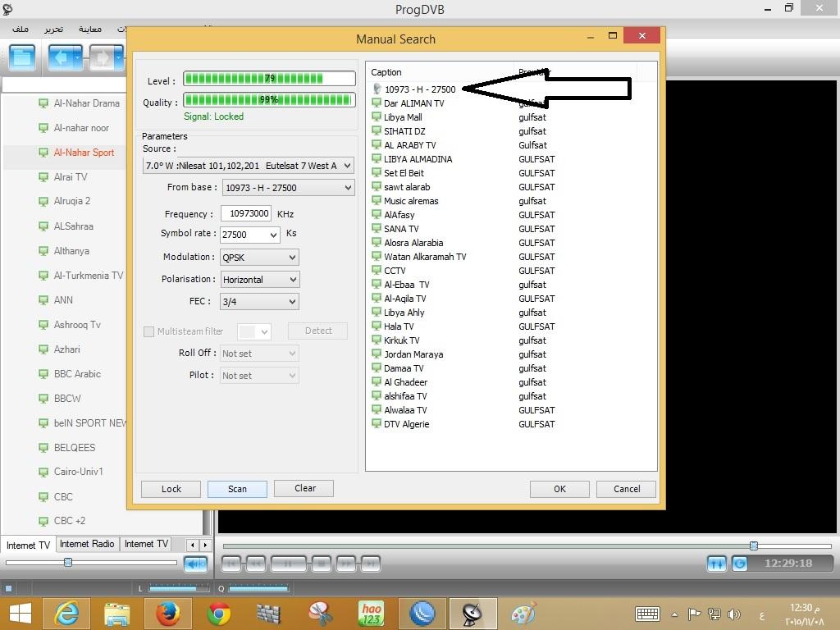
Task: Open Google Chrome from the taskbar
Action: tap(219, 613)
